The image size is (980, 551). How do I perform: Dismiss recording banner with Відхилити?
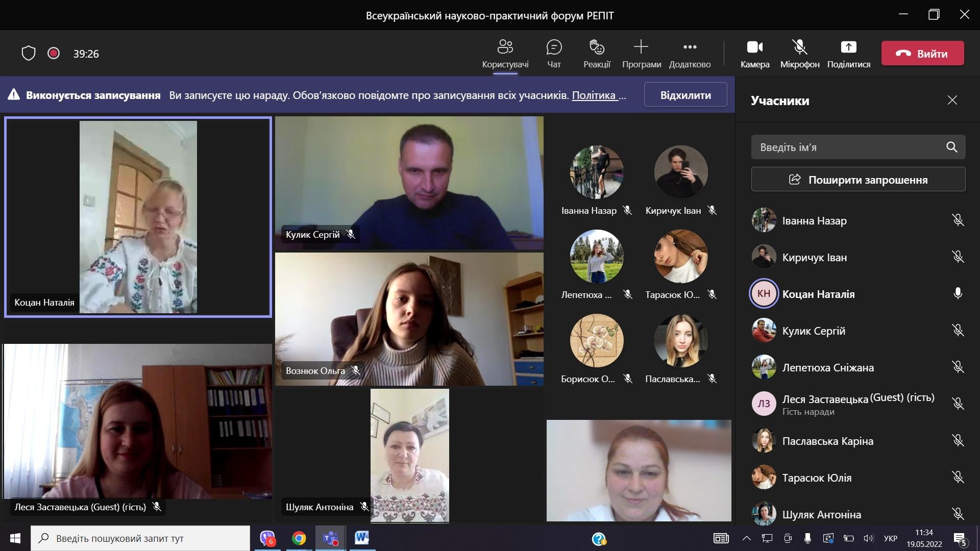685,95
